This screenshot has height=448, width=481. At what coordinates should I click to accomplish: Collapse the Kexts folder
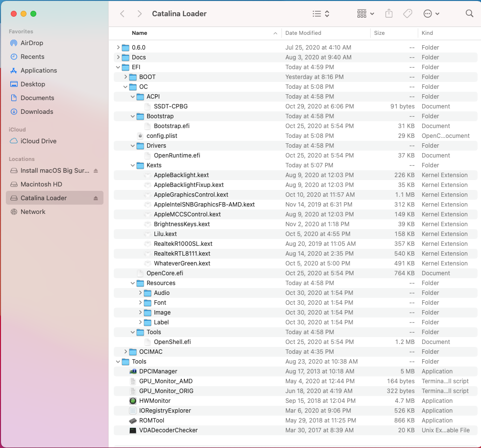point(133,165)
